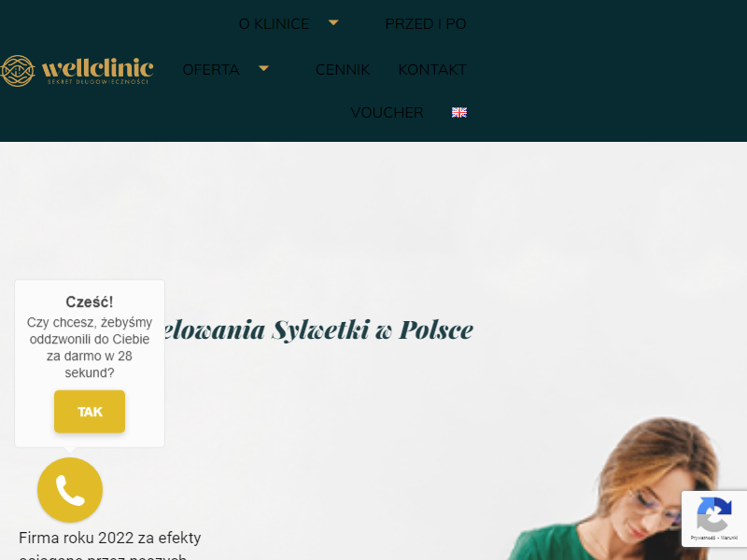
Task: Click the Sylwetki w Polsce heading
Action: coord(372,329)
